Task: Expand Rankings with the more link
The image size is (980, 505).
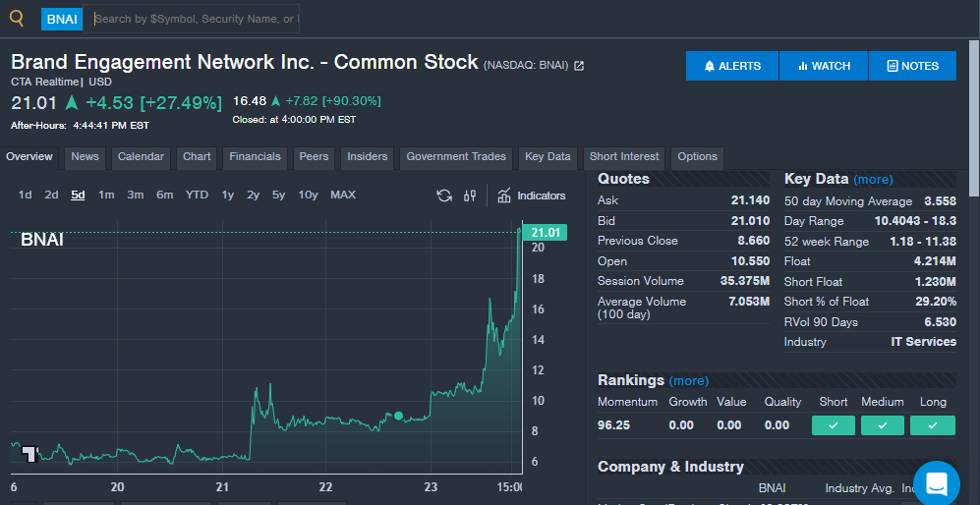Action: point(688,381)
